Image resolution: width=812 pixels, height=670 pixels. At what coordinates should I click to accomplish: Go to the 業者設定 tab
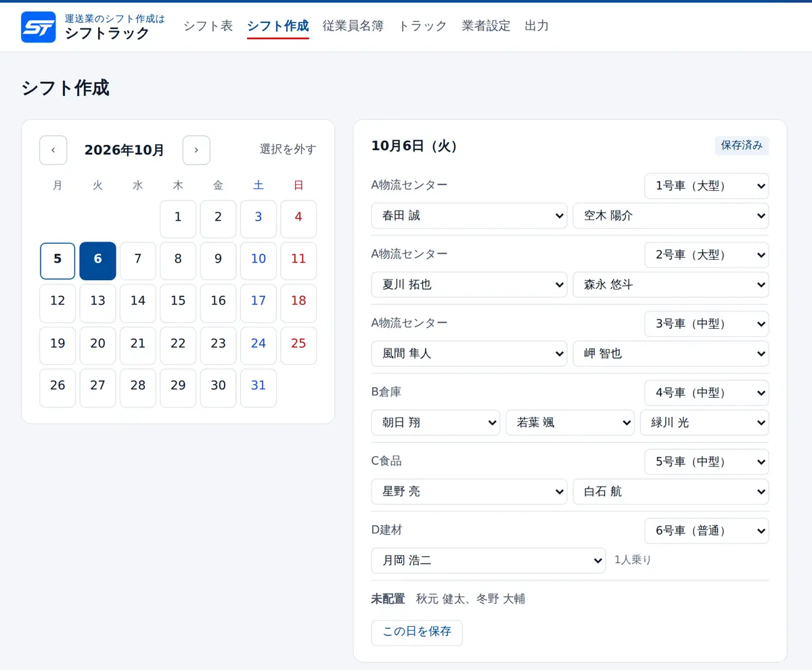point(486,26)
